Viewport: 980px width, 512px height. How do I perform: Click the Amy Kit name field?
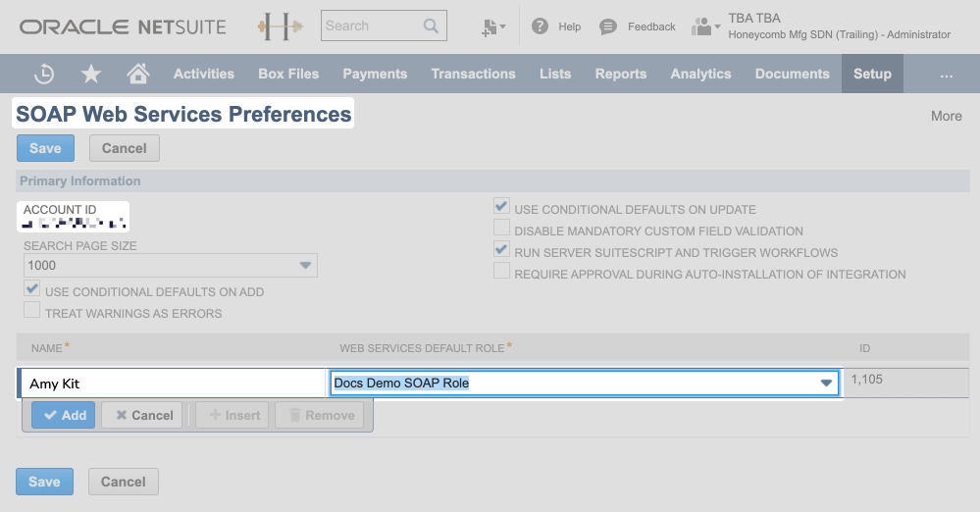click(173, 384)
